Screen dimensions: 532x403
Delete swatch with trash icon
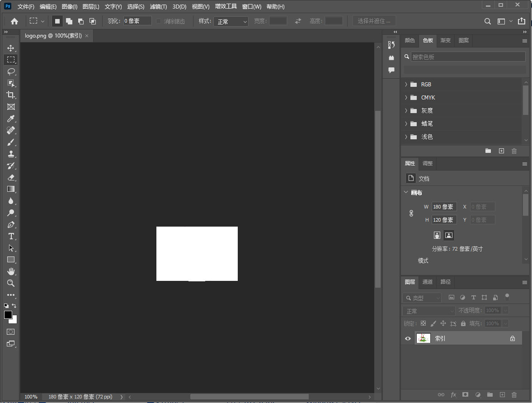click(514, 151)
